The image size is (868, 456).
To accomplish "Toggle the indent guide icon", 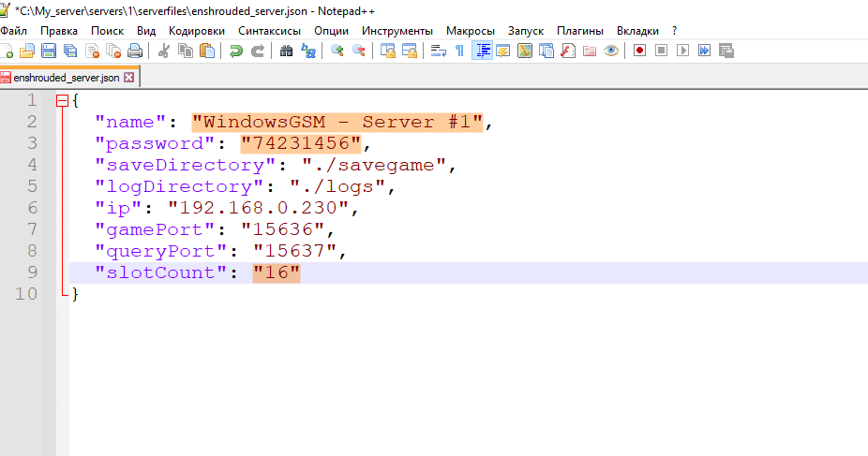I will pyautogui.click(x=482, y=51).
